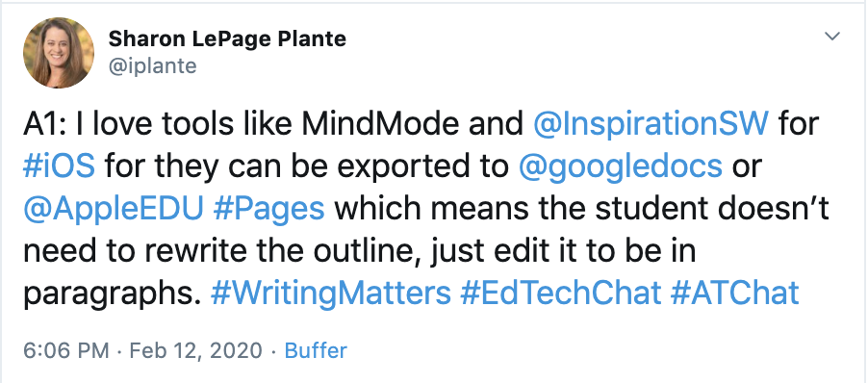Click the word paragraphs in the last line
The height and width of the screenshot is (383, 868).
coord(112,294)
